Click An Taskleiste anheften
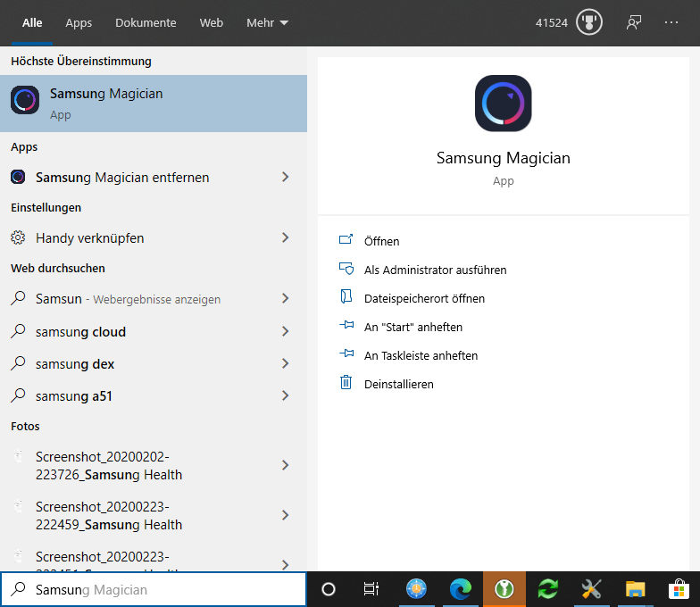This screenshot has width=700, height=607. (x=421, y=355)
